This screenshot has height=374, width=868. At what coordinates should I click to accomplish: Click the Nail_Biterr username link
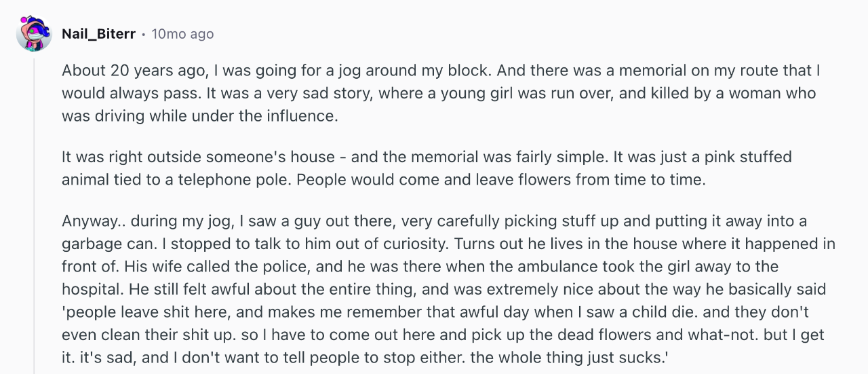[x=98, y=33]
